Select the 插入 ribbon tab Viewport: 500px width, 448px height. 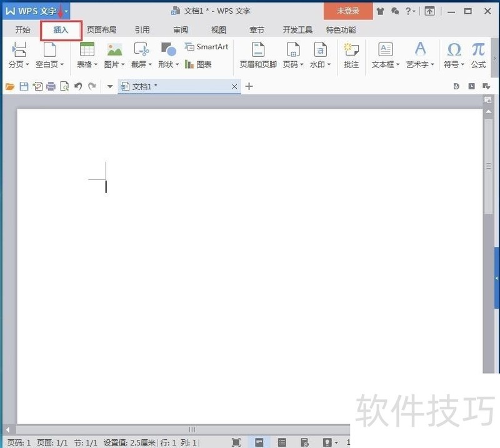tap(61, 30)
